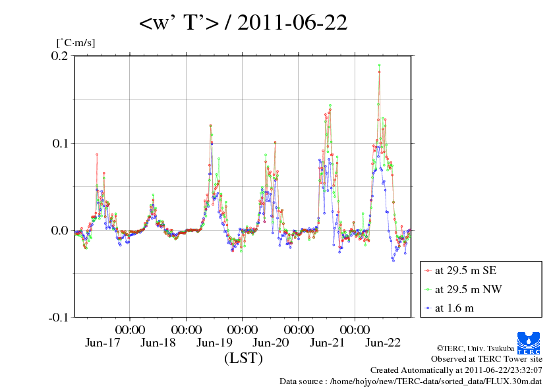Screen dimensions: 555x392
Task: Click the 'Created Automatically at' timestamp line
Action: pyautogui.click(x=456, y=370)
